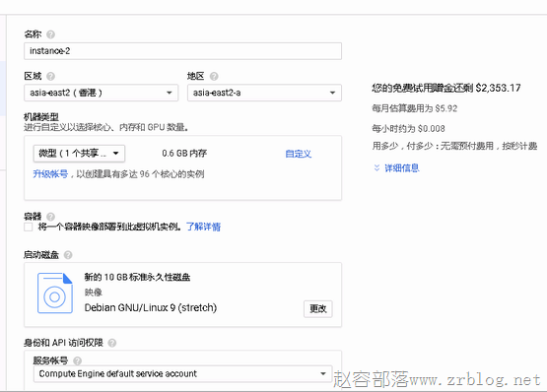Click the 自定义 link for machine type
The image size is (547, 392).
pyautogui.click(x=299, y=154)
